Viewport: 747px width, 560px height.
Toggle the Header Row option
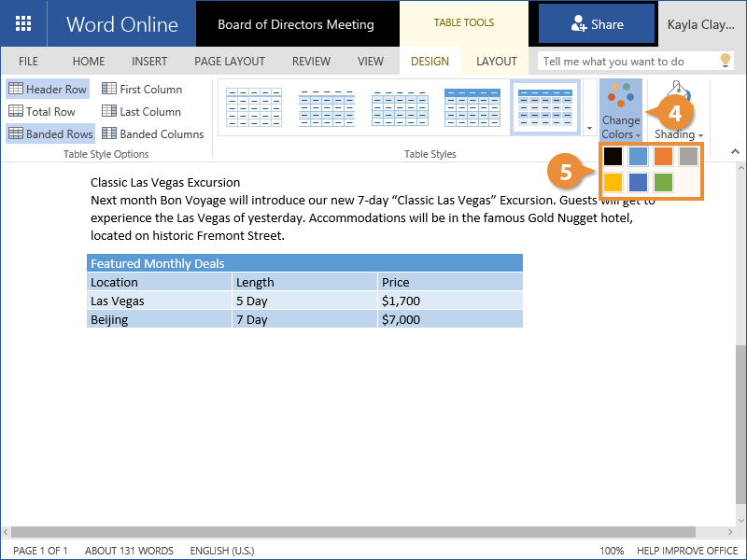(x=49, y=90)
